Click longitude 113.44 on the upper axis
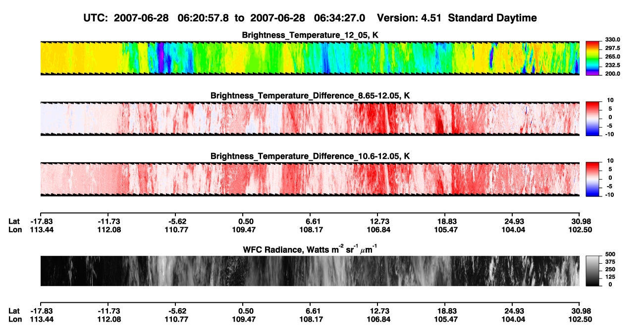Viewport: 644px width, 330px height. tap(41, 230)
